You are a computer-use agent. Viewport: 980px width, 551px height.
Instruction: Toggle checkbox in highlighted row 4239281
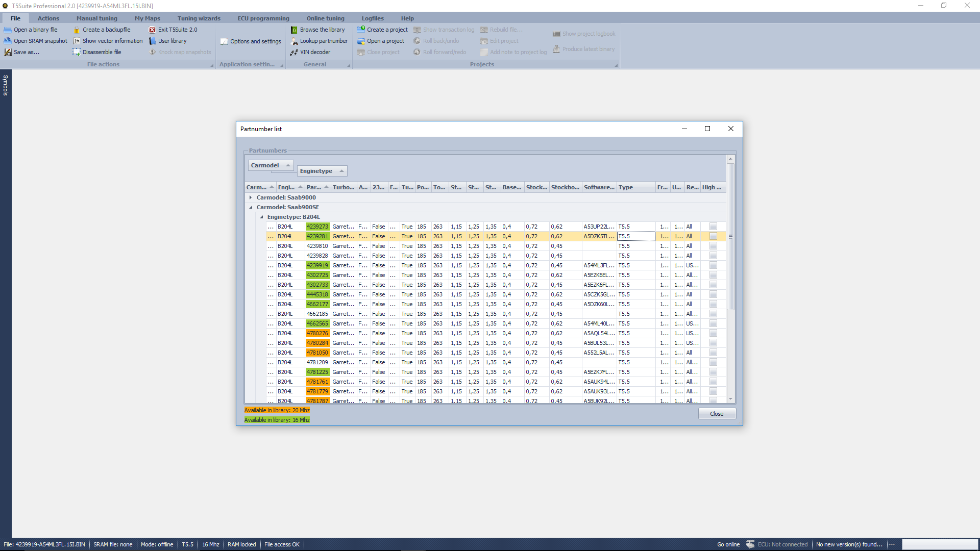point(713,236)
